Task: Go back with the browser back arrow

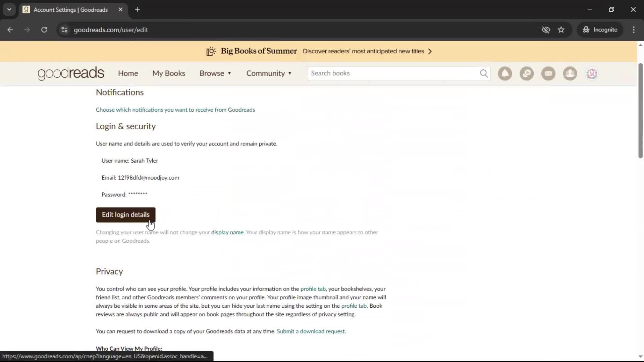Action: point(10,30)
